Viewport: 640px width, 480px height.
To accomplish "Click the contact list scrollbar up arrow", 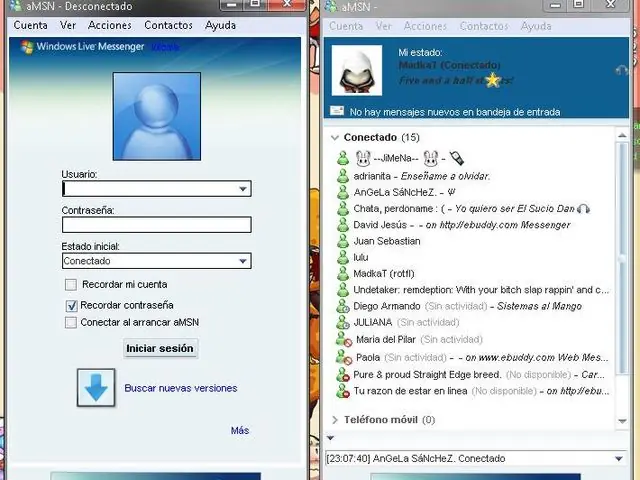I will [622, 135].
